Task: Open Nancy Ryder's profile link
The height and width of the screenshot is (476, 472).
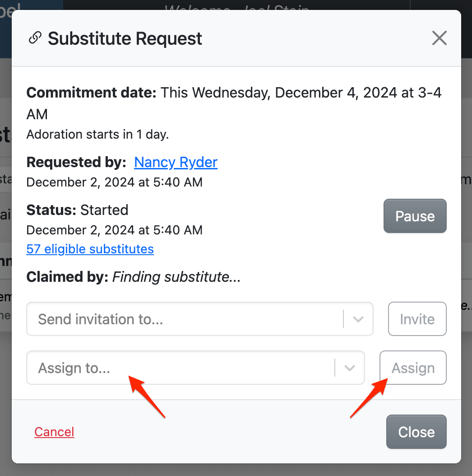Action: click(176, 162)
